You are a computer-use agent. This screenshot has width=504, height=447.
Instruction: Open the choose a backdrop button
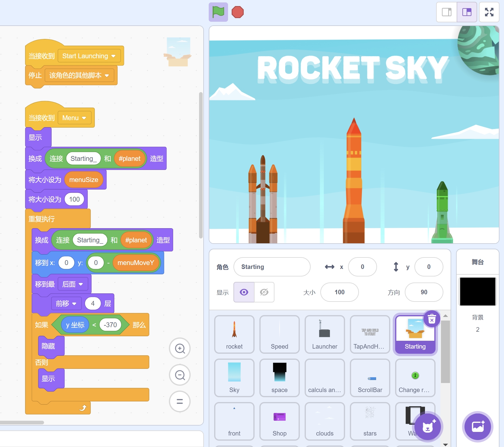point(478,427)
